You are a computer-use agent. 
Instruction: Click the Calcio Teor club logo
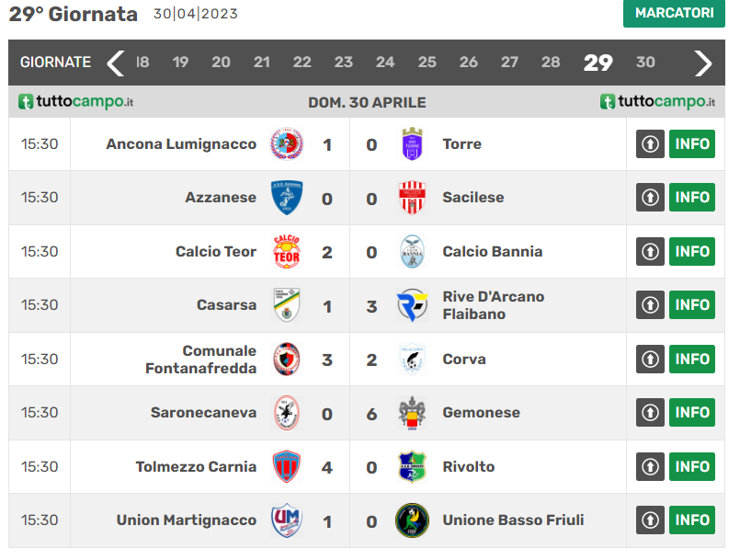pyautogui.click(x=286, y=251)
